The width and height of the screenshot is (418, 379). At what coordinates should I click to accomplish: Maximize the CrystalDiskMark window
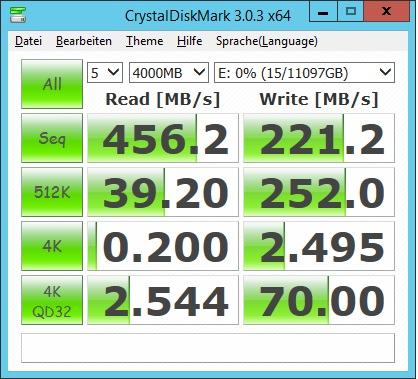tap(351, 11)
